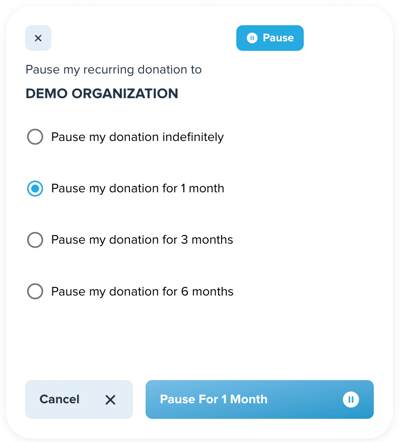Close the dialog with the top-left X icon
The image size is (400, 442).
coord(38,38)
